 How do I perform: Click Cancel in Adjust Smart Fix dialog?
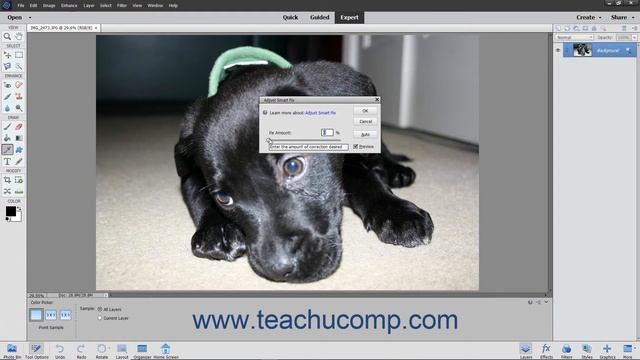[x=365, y=122]
